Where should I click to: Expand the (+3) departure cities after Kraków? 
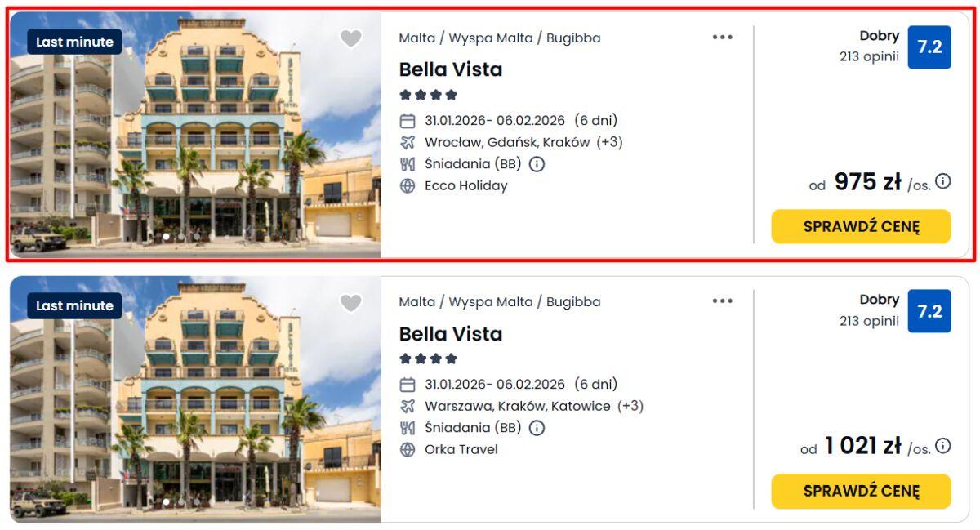tap(609, 142)
